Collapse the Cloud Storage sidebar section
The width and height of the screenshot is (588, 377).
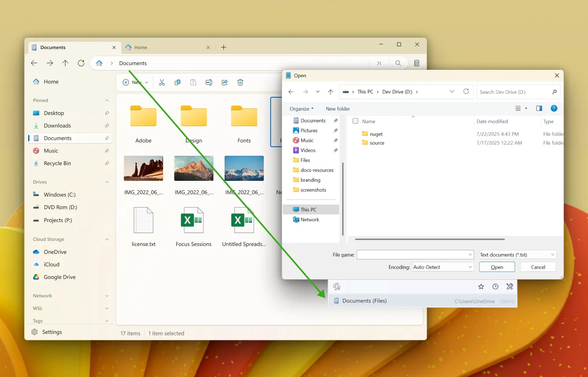pos(107,239)
